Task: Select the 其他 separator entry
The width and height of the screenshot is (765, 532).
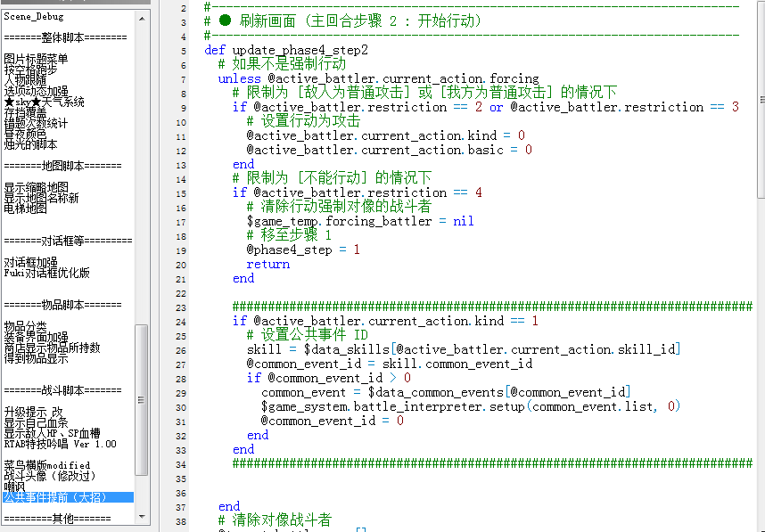Action: click(x=58, y=519)
